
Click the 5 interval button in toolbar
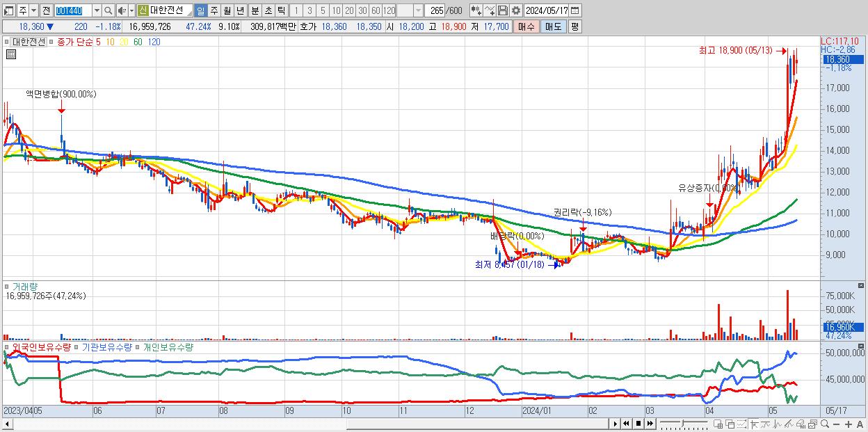click(x=323, y=10)
